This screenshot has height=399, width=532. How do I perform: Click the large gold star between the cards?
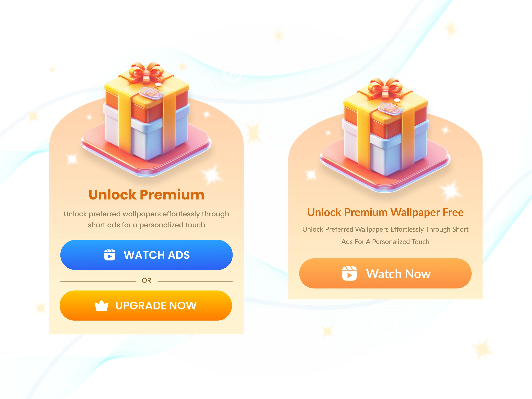point(253,132)
